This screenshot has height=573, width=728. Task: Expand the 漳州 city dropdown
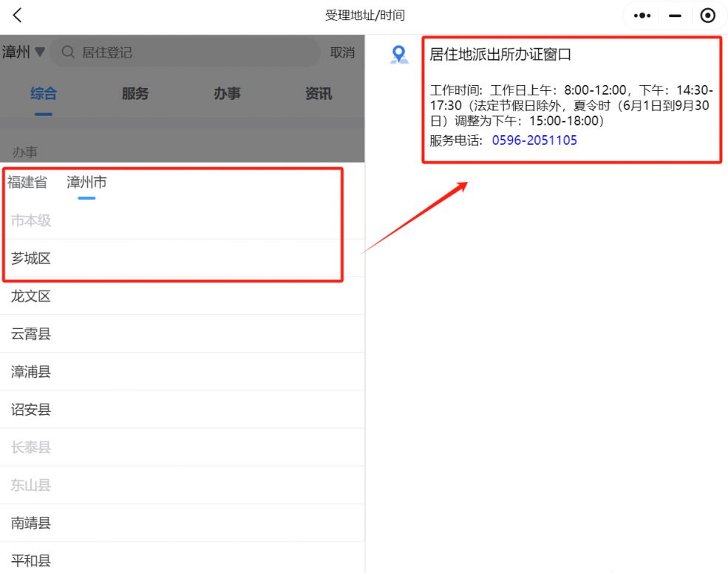(x=24, y=52)
